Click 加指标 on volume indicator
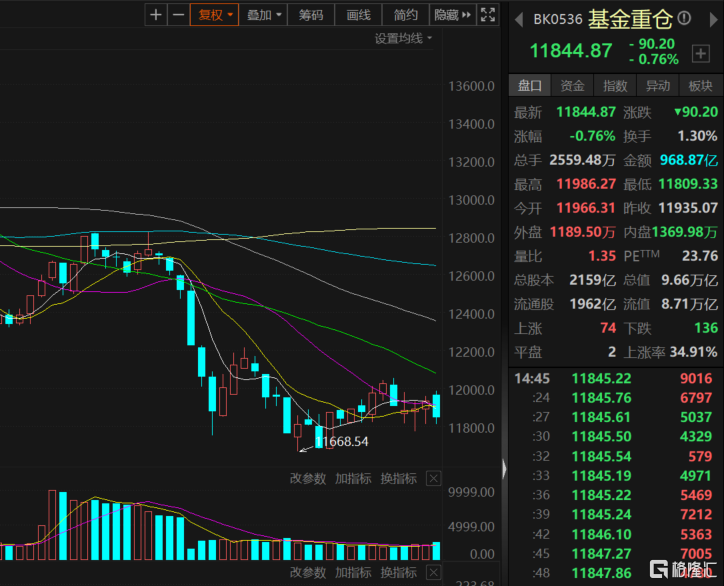724x586 pixels. (353, 478)
